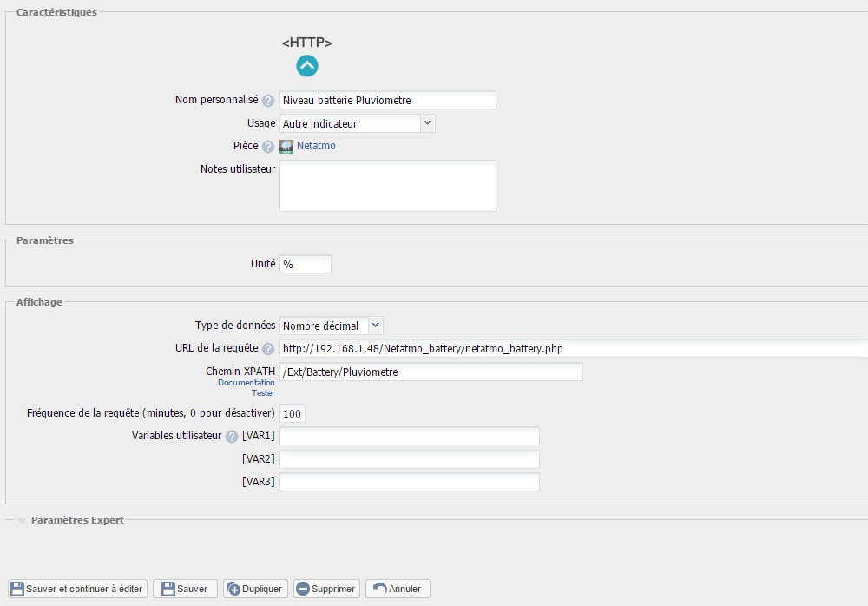Click the Chemin XPATH input field
This screenshot has height=606, width=868.
pos(431,372)
